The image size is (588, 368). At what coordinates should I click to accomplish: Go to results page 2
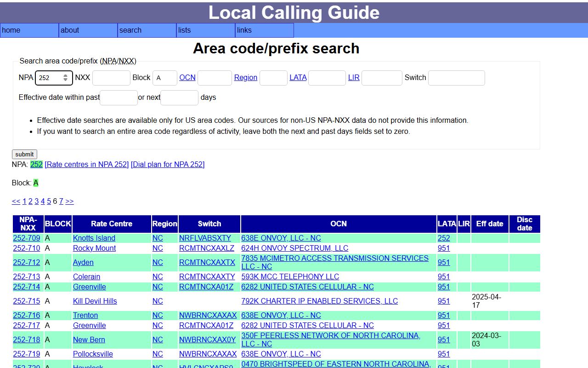click(x=30, y=201)
